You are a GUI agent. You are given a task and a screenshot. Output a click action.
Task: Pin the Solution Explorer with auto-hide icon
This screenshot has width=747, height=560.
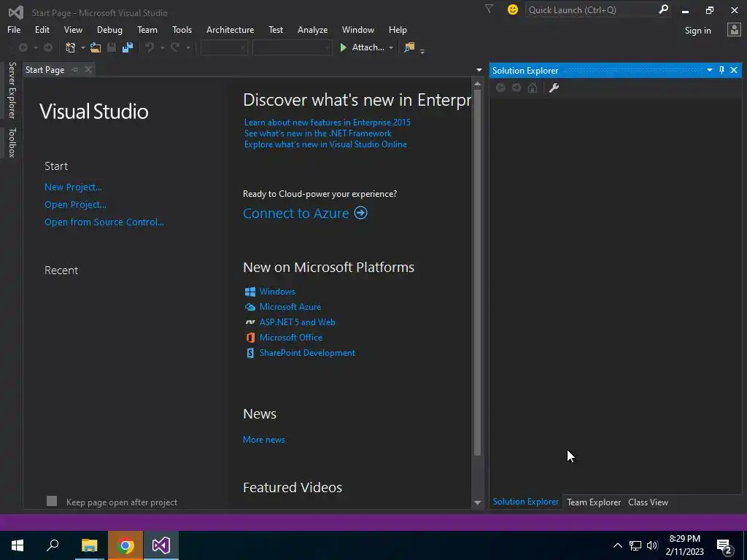[x=721, y=71]
